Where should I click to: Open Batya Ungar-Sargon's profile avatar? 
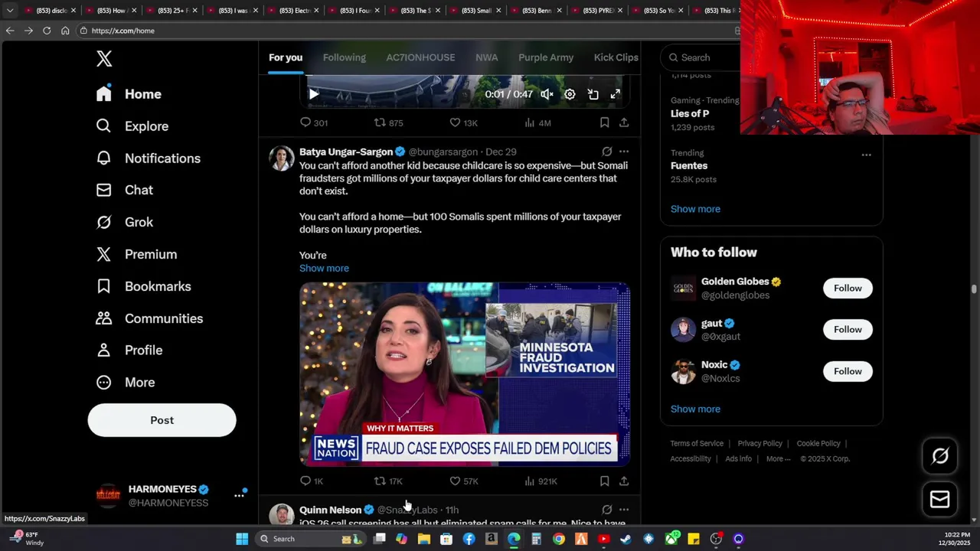[282, 158]
